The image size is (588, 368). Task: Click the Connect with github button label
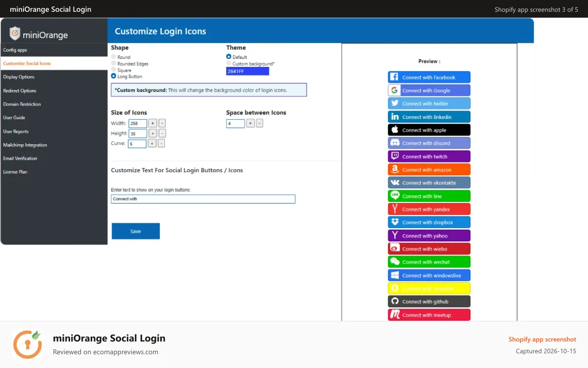[x=425, y=302]
